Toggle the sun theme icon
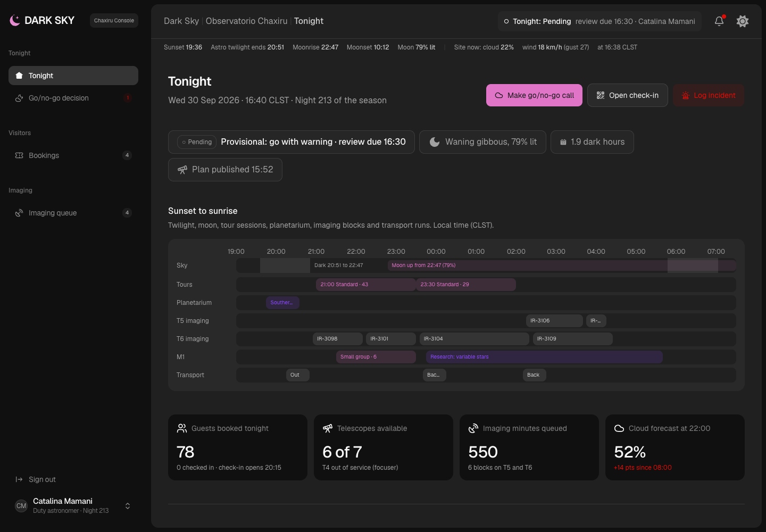This screenshot has height=532, width=766. click(743, 21)
